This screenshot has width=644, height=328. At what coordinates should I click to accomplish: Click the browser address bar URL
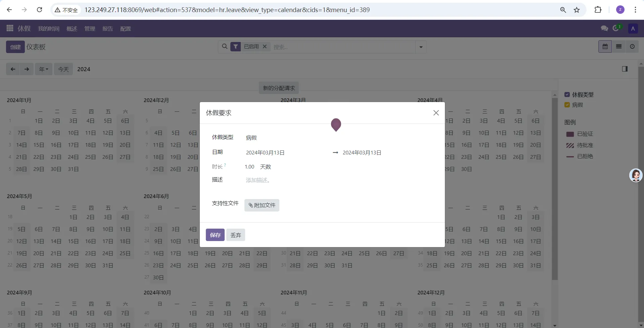(x=227, y=10)
